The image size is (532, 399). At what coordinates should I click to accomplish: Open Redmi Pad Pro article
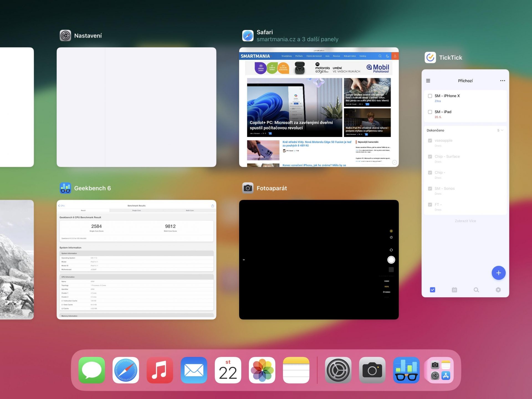pos(367,123)
